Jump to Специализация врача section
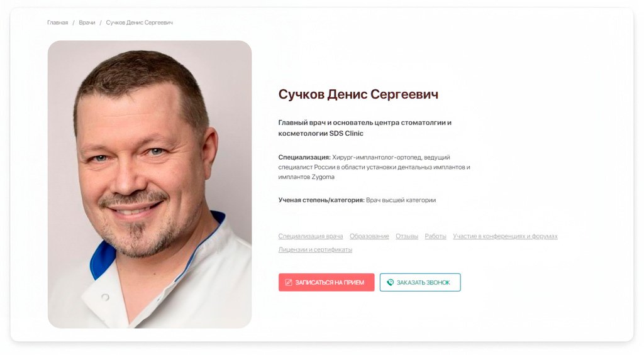644x355 pixels. coord(311,236)
